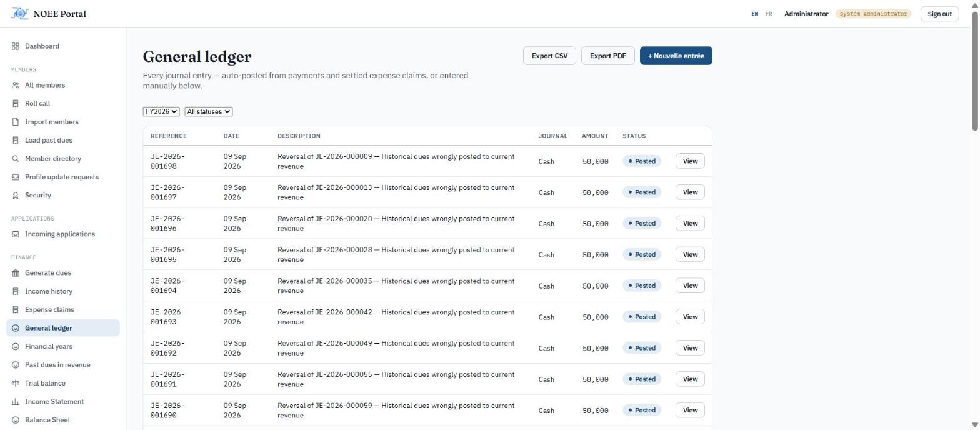Viewport: 980px width, 430px height.
Task: Click the Export CSV button
Action: tap(549, 56)
